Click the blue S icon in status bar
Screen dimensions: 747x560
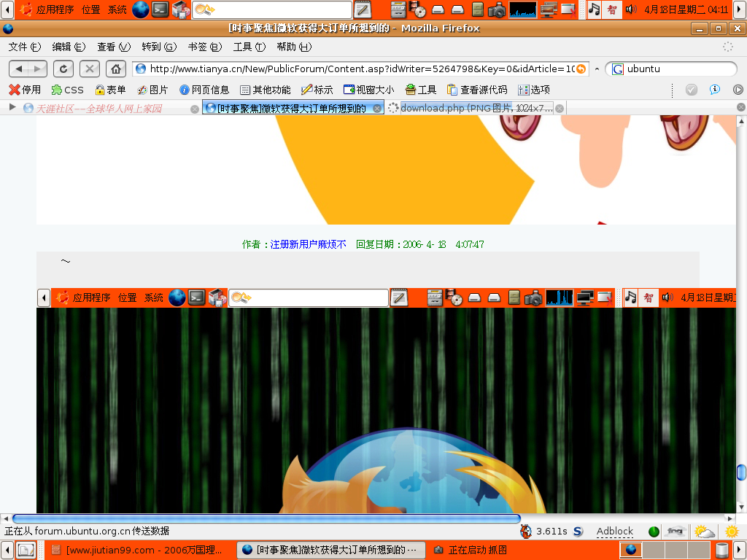pyautogui.click(x=578, y=532)
